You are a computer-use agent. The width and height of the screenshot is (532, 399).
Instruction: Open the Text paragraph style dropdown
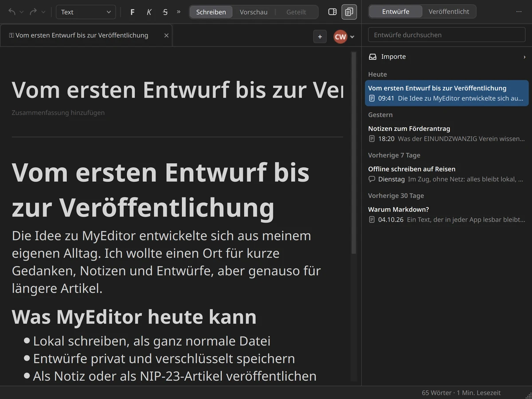pos(86,12)
